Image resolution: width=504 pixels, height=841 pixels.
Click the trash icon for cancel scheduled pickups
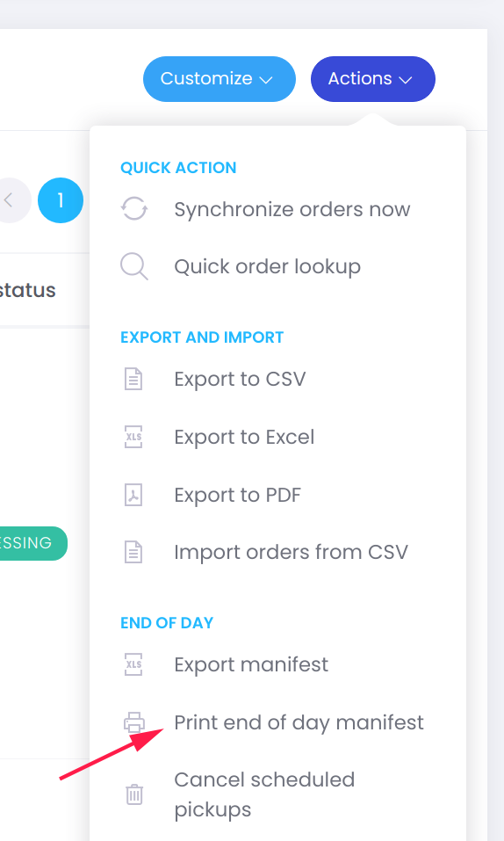(134, 794)
